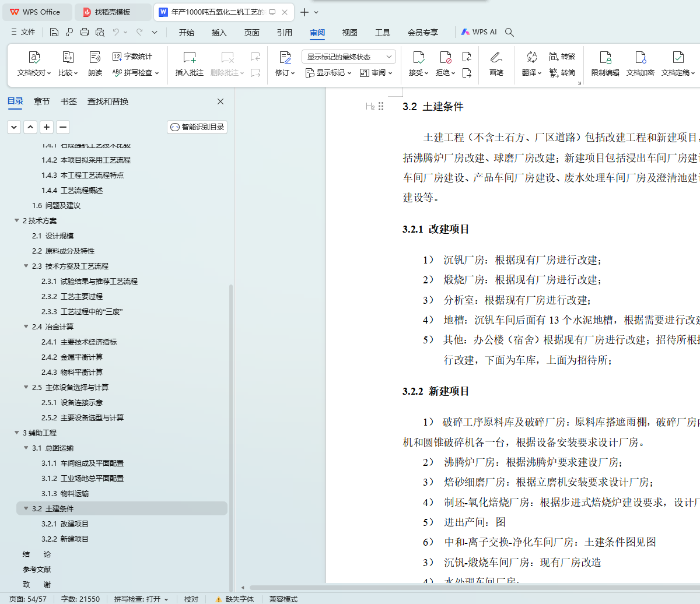Switch to the 书签 navigation tab

(x=69, y=101)
